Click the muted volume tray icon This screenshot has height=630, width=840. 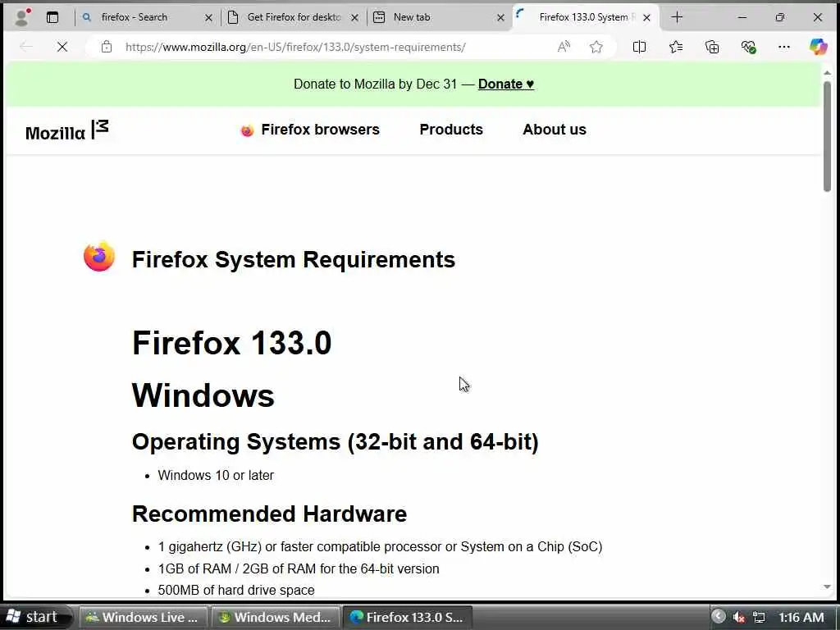pos(739,617)
